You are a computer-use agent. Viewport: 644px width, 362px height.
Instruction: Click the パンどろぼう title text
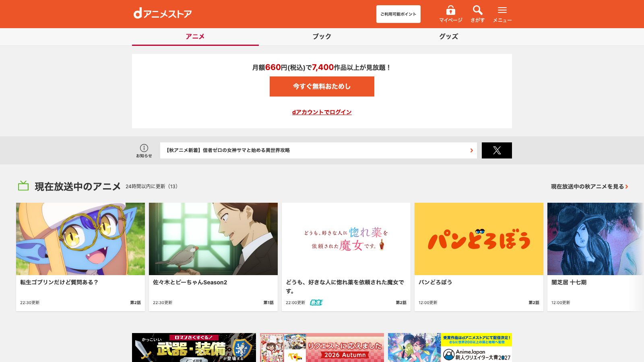[436, 282]
